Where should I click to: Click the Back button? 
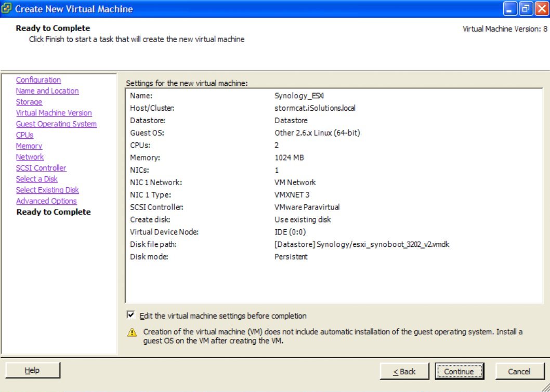click(x=404, y=371)
